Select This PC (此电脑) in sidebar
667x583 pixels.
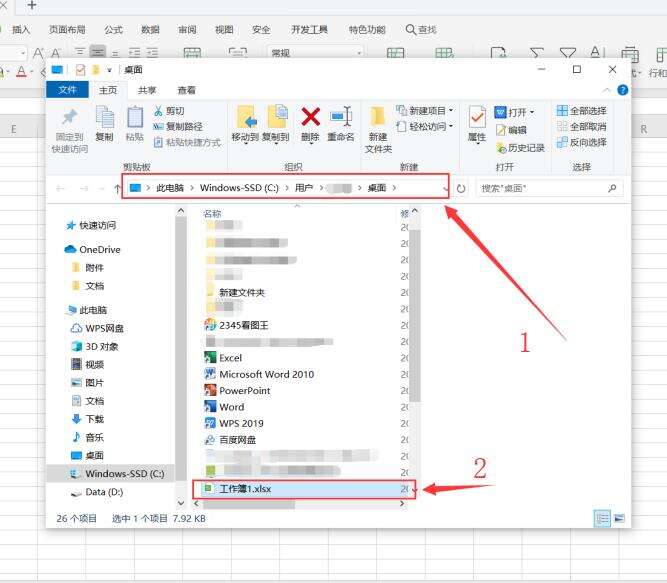point(87,310)
